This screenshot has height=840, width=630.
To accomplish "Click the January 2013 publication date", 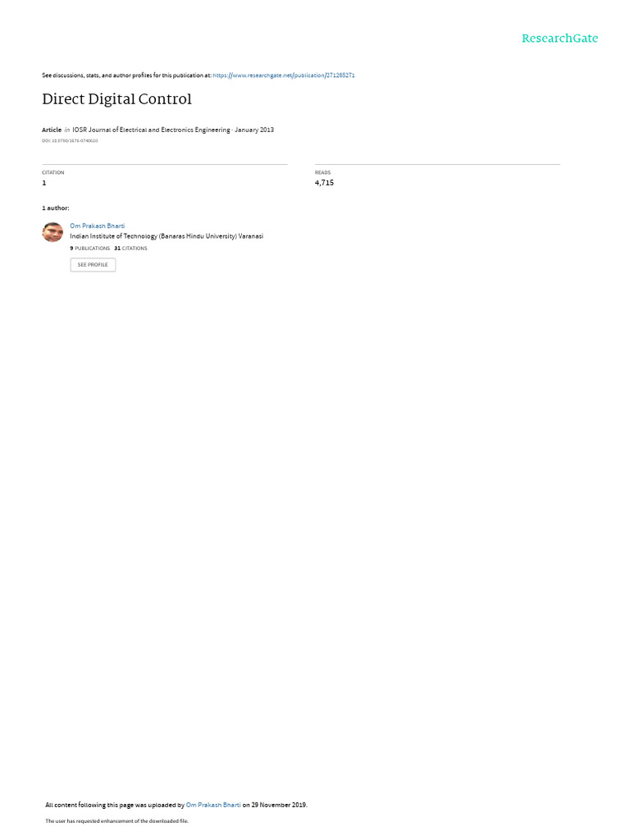I will click(254, 130).
